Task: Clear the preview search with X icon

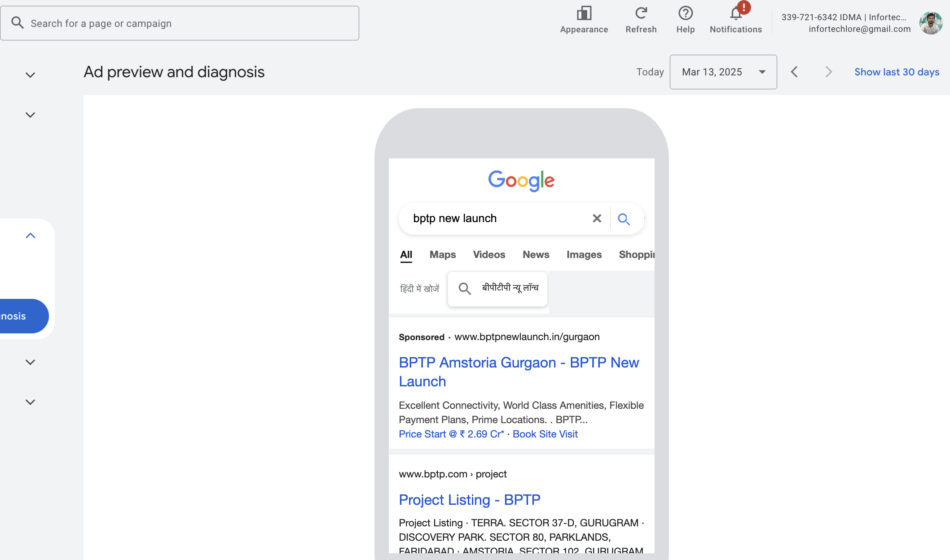Action: (597, 219)
